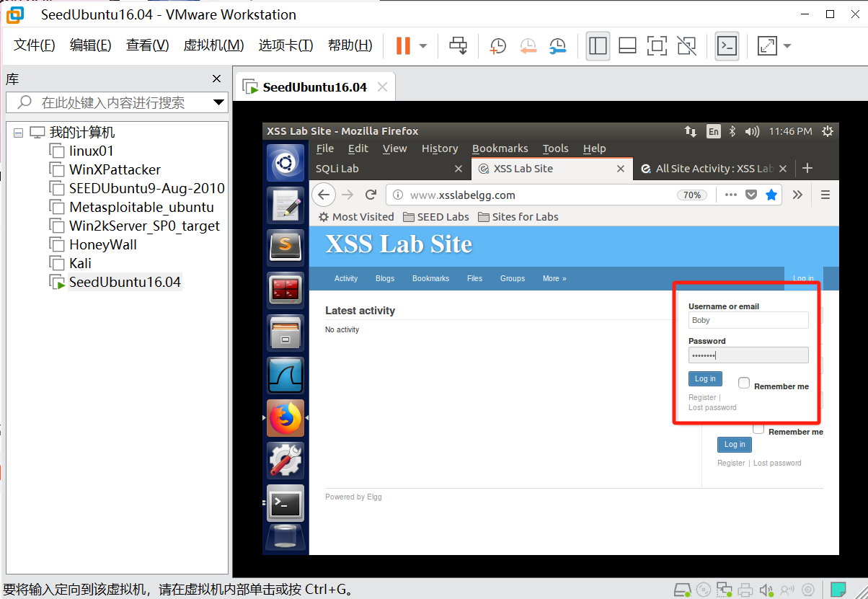This screenshot has height=599, width=868.
Task: Switch to the SQLi Lab Firefox tab
Action: click(389, 168)
